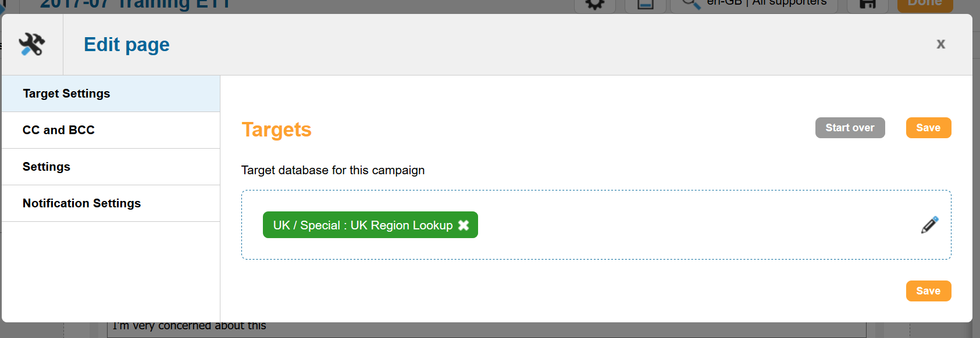Click the tools icon beside Edit page
The height and width of the screenshot is (338, 980).
pos(32,45)
